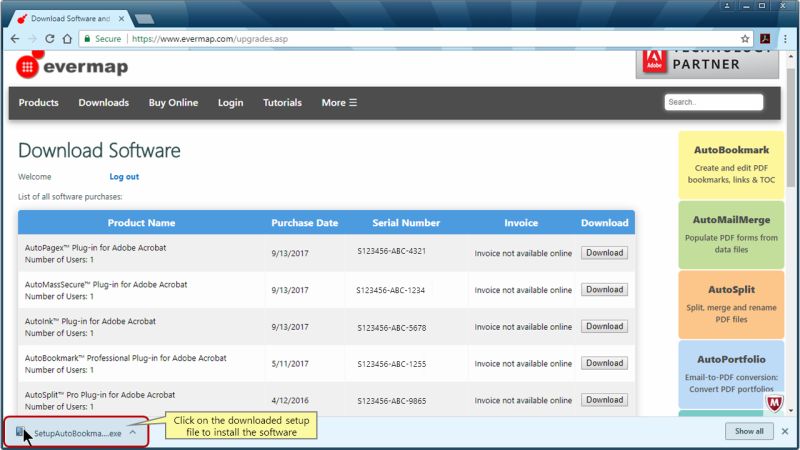This screenshot has height=450, width=800.
Task: Click the Log out link
Action: pyautogui.click(x=124, y=177)
